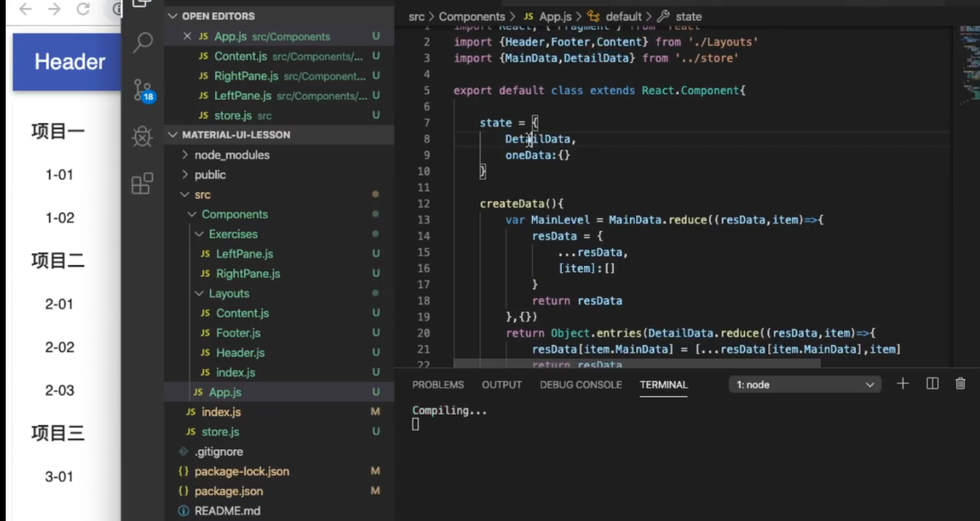Open the Search panel
980x521 pixels.
tap(143, 43)
